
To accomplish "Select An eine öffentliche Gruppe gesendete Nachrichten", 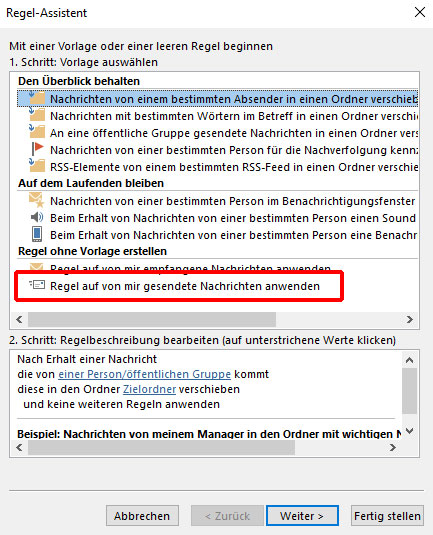I will coord(218,133).
